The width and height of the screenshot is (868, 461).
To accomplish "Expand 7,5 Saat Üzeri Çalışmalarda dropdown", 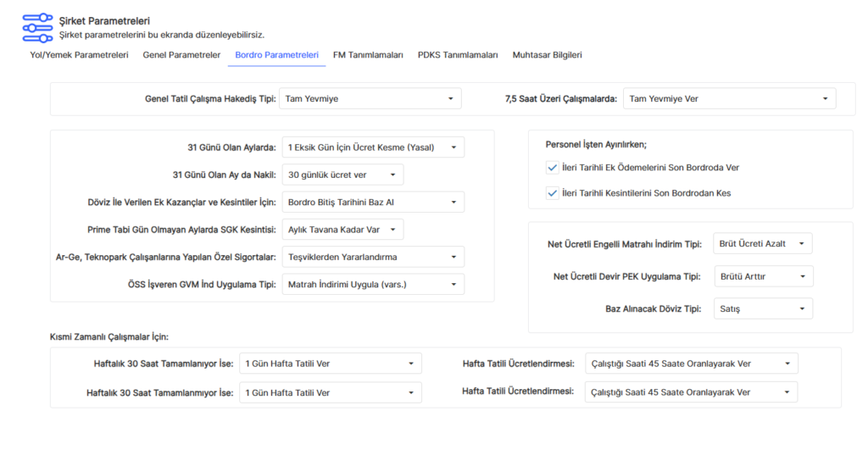I will pos(729,99).
